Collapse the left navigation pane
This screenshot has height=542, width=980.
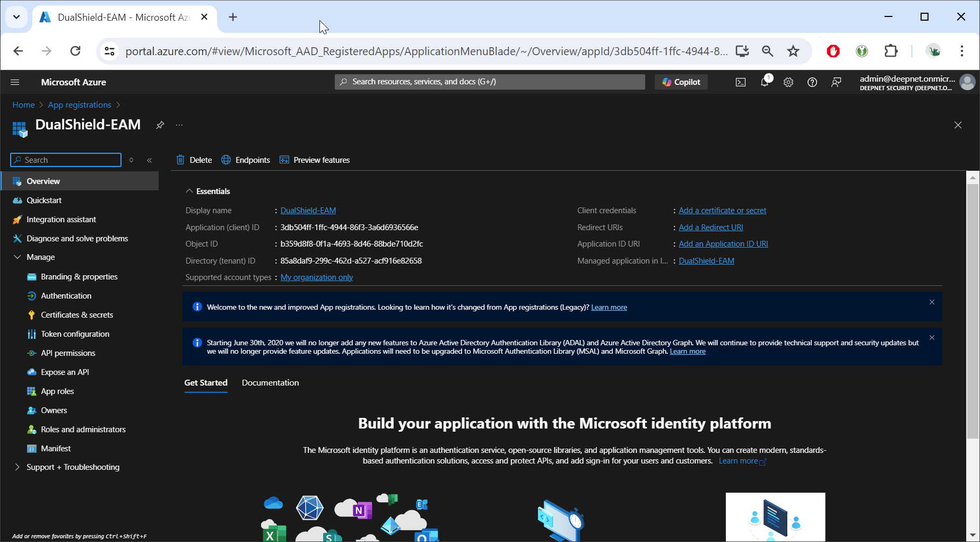(x=150, y=160)
